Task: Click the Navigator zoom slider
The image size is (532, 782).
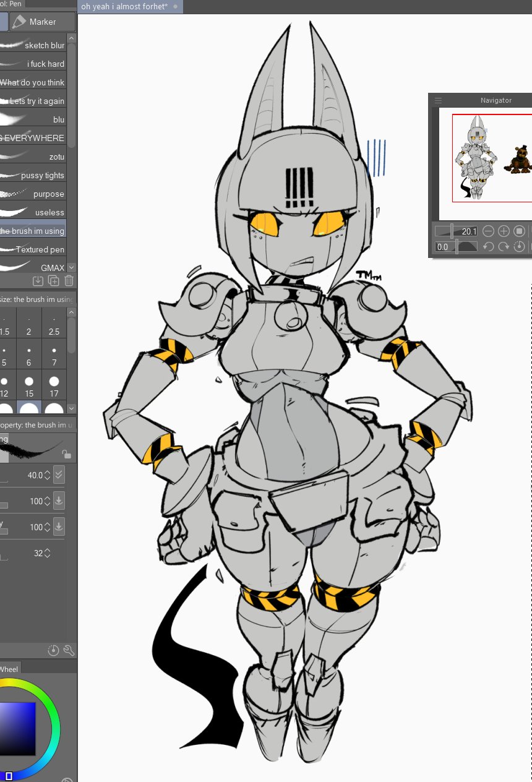Action: click(x=456, y=231)
